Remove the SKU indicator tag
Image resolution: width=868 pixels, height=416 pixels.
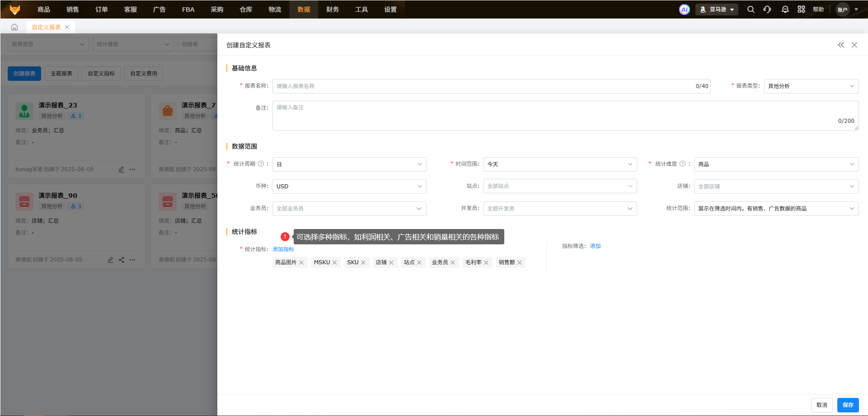(x=363, y=262)
